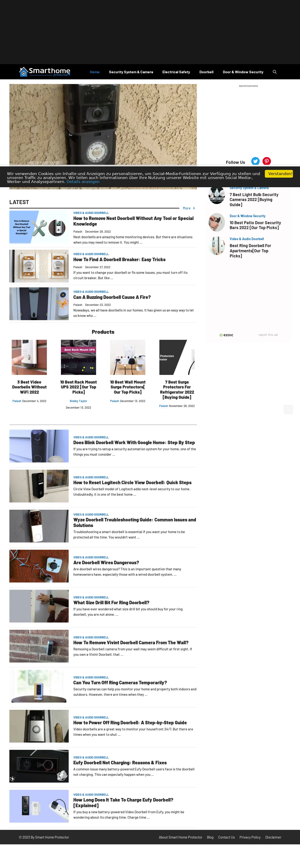300x868 pixels.
Task: Open the 3 Best Video Doorbells product image
Action: 29,357
